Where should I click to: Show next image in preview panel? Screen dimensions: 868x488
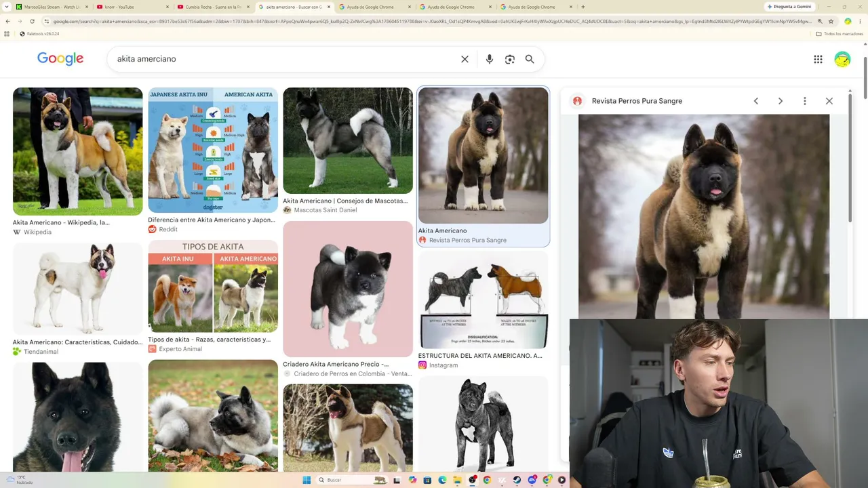pos(781,101)
